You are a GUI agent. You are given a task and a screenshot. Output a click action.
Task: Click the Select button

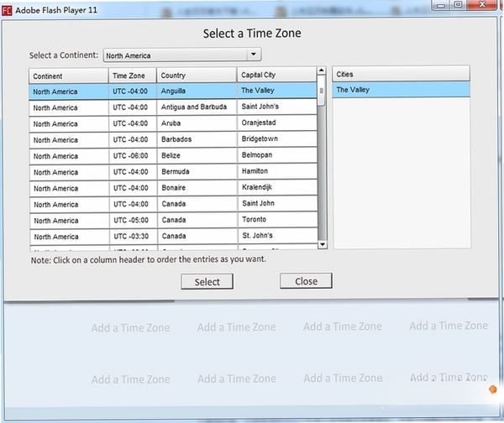click(x=207, y=282)
